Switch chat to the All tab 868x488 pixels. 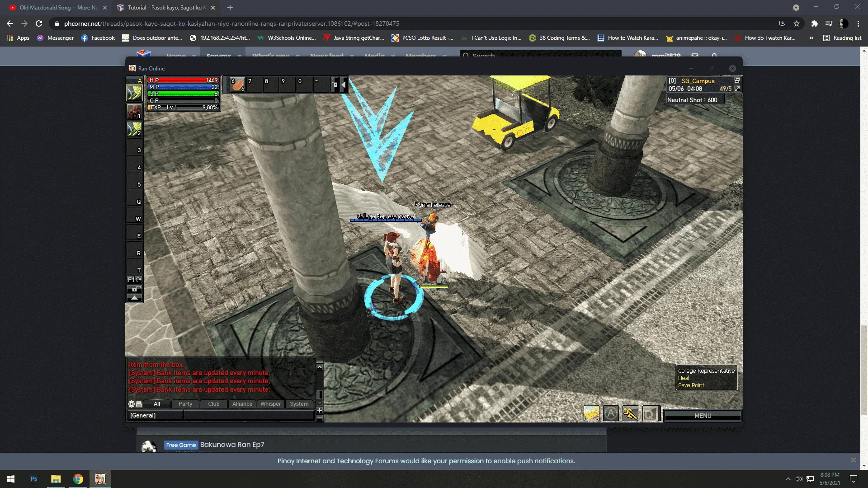(157, 404)
